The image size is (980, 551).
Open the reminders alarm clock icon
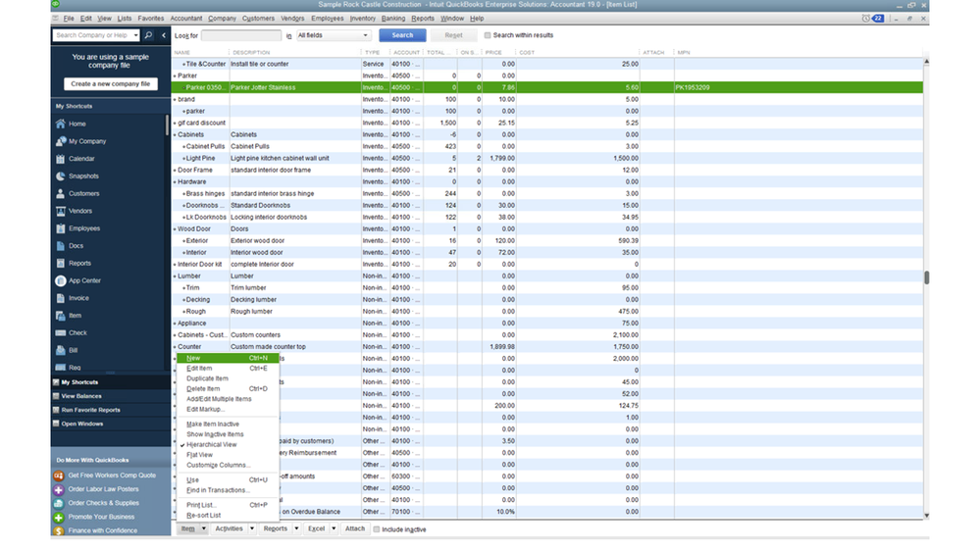pos(865,19)
